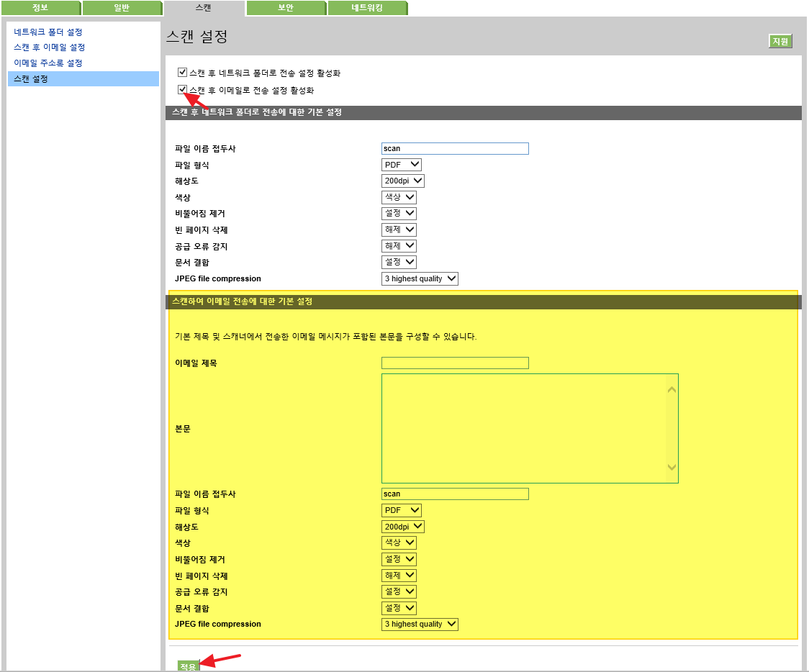The image size is (809, 672).
Task: Open 네트워크 폴더 설정 in the sidebar
Action: click(x=47, y=32)
